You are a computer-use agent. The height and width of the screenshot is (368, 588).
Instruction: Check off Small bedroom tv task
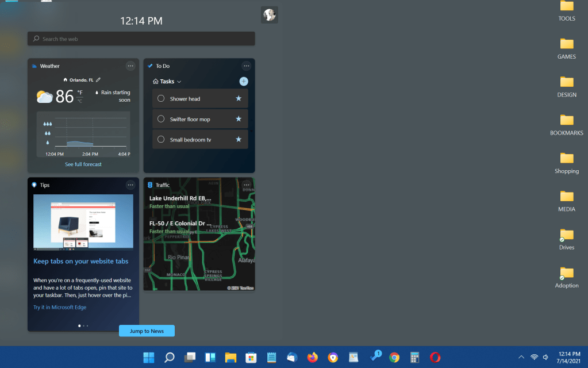click(x=161, y=139)
